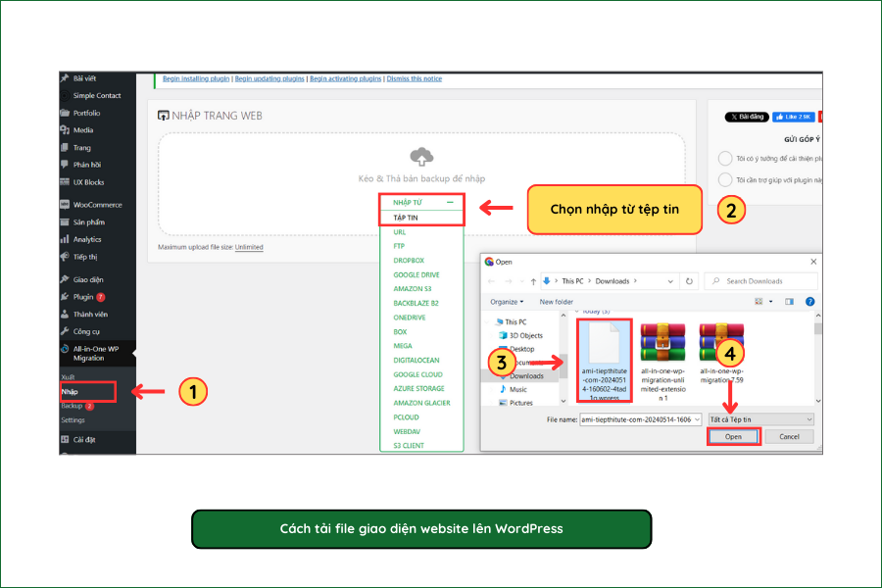Go back using Open dialog back arrow
Image resolution: width=882 pixels, height=588 pixels.
(x=492, y=281)
